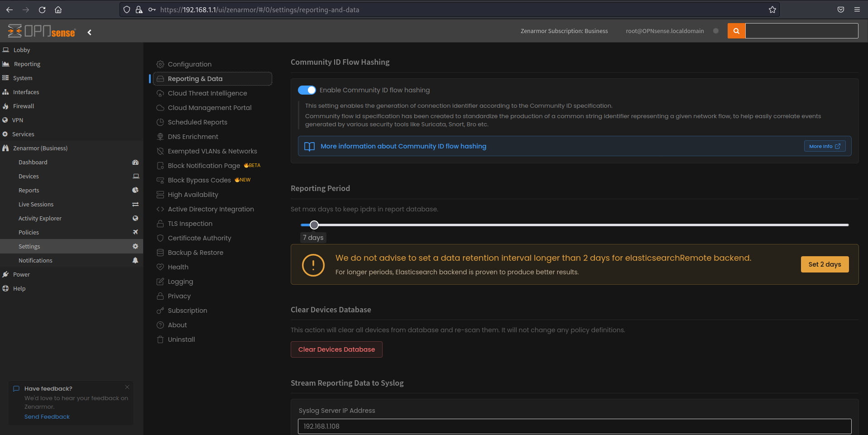Click the Settings gear icon in sidebar

[135, 246]
